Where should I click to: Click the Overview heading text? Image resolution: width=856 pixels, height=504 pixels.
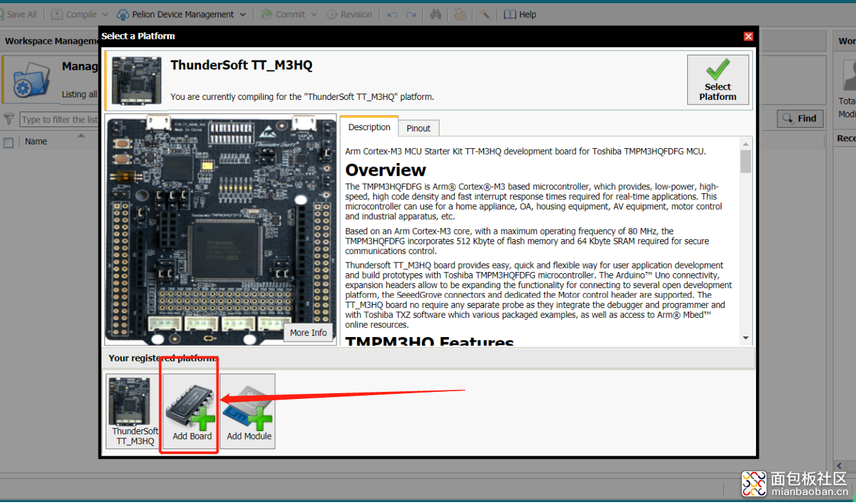(385, 170)
